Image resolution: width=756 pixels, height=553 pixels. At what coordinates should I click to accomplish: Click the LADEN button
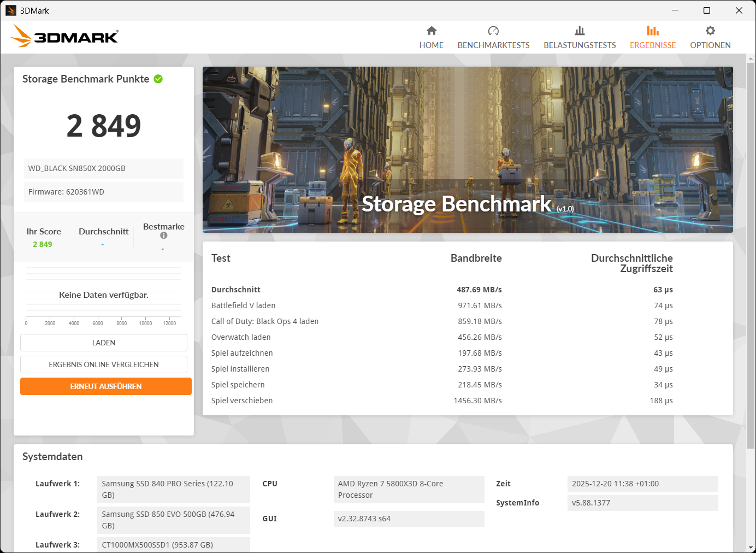[x=104, y=343]
